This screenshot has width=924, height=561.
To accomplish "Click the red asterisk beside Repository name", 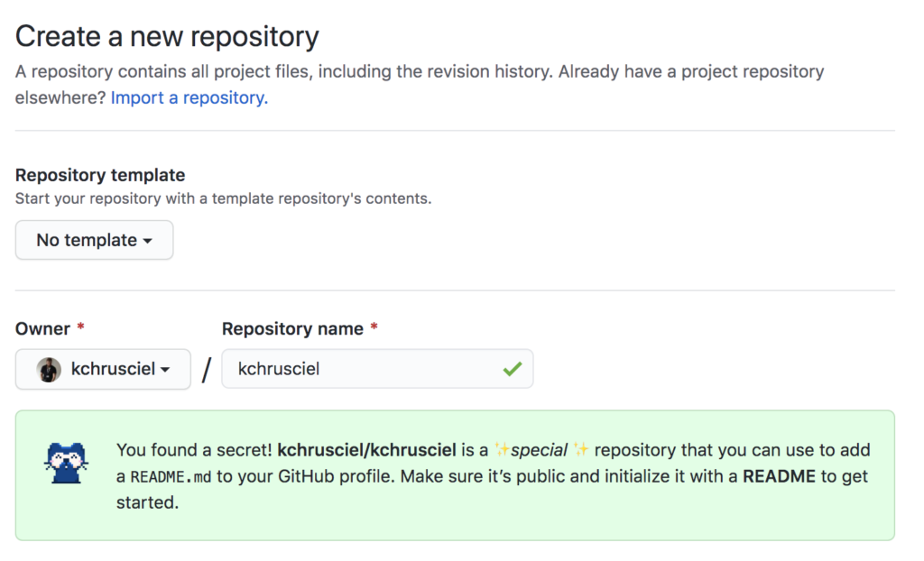I will (x=374, y=328).
